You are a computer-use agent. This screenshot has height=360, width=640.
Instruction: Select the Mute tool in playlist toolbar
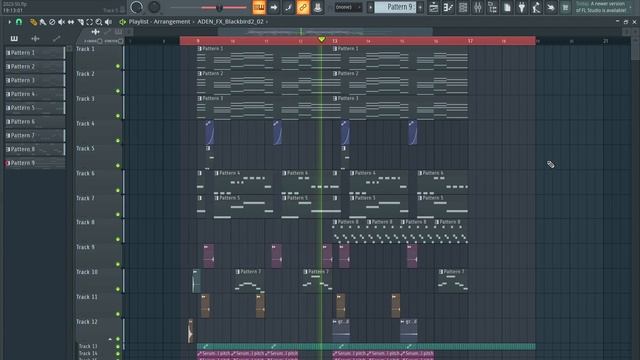pyautogui.click(x=61, y=22)
